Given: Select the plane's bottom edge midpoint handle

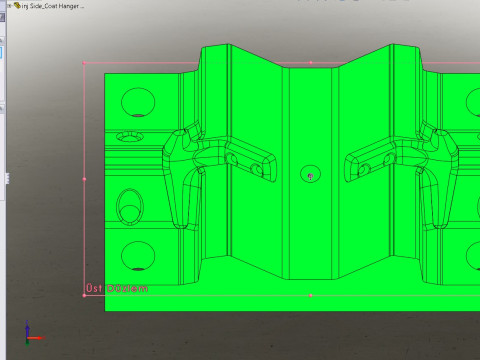Looking at the screenshot, I should (x=311, y=295).
